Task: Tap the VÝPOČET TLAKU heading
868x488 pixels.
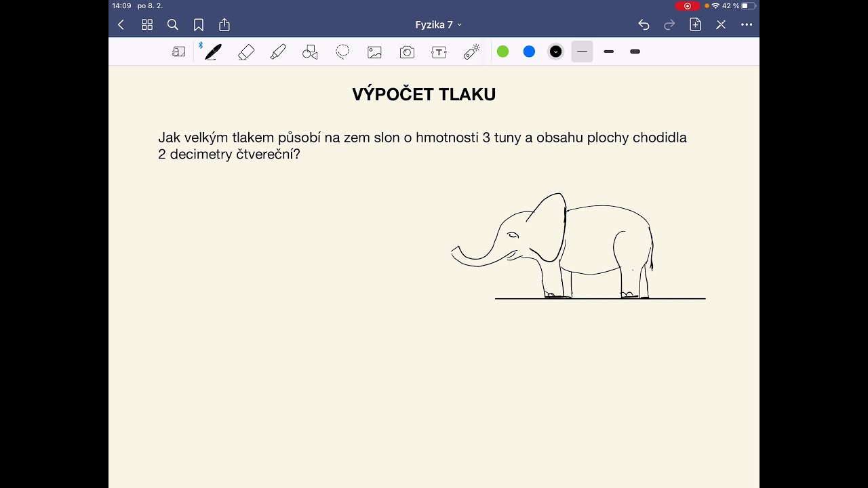Action: tap(424, 95)
